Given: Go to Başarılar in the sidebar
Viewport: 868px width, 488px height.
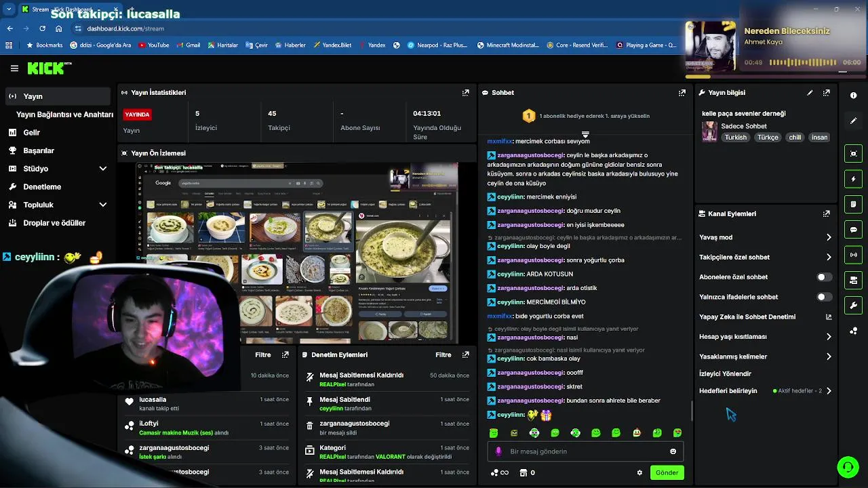Looking at the screenshot, I should (x=58, y=150).
